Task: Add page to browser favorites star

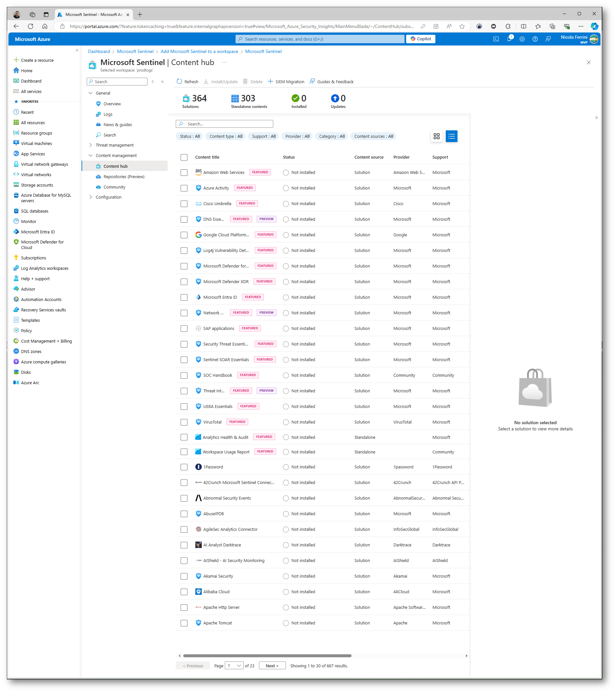Action: [x=462, y=26]
